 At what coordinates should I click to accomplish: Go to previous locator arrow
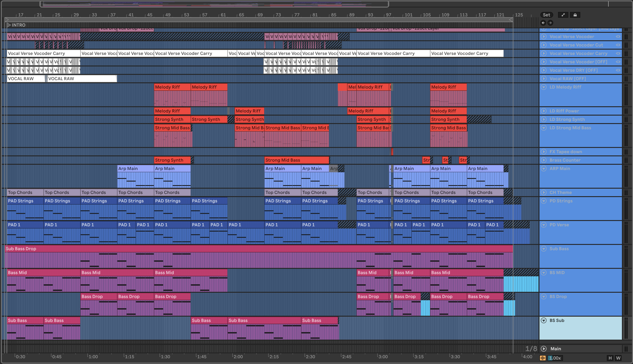pyautogui.click(x=543, y=23)
